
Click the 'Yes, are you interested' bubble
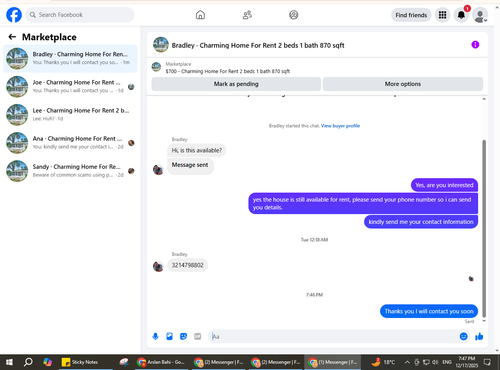(x=444, y=185)
